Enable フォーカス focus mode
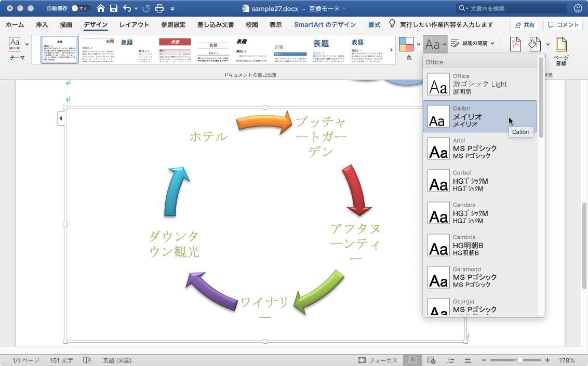Viewport: 588px width, 366px height. pyautogui.click(x=378, y=360)
